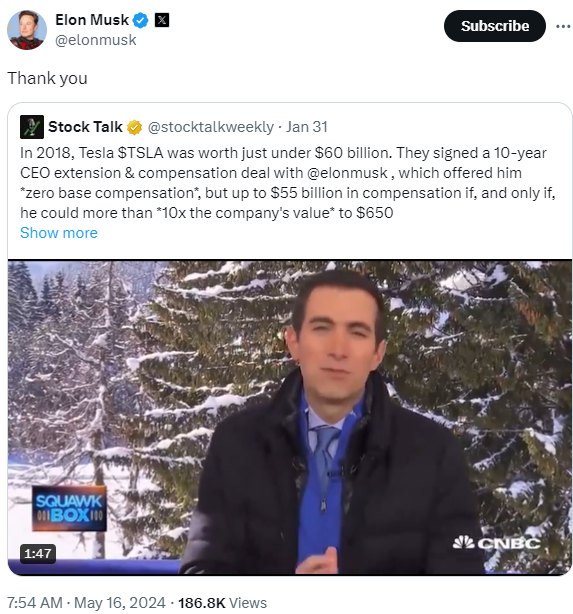Click the Jan 31 quoted post date
Screen dimensions: 573x614
(x=306, y=127)
